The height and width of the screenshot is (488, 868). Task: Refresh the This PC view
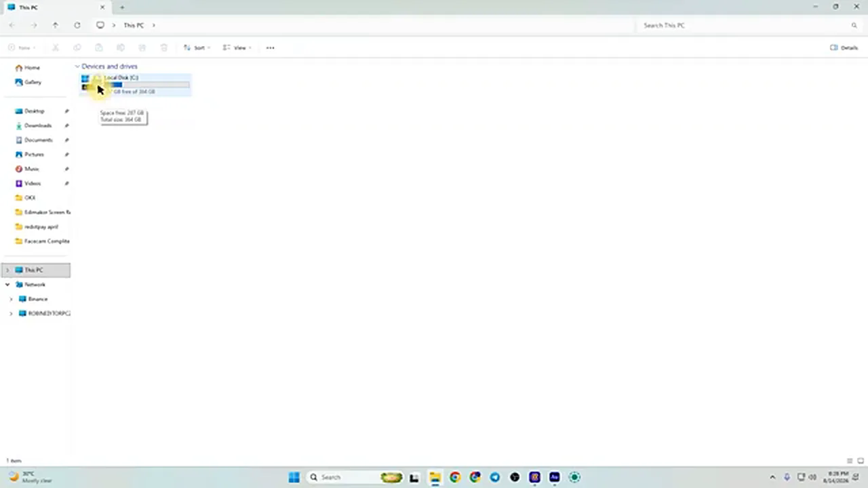click(x=77, y=25)
